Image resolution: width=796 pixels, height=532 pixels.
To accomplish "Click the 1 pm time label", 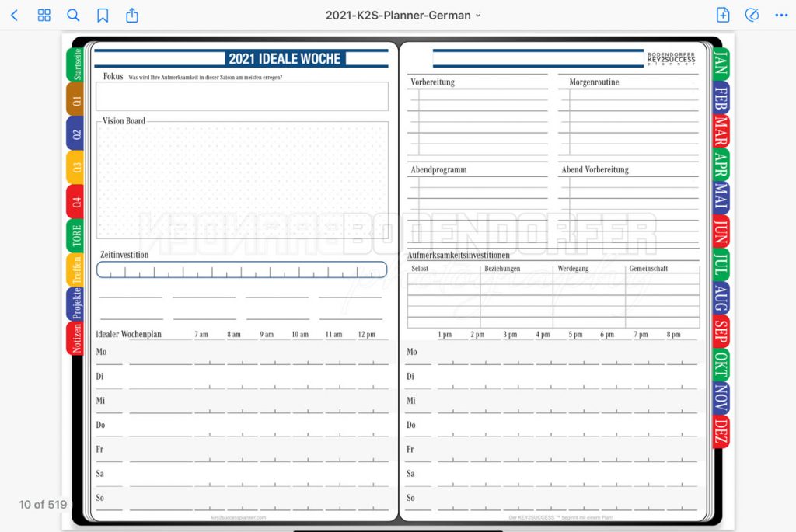I will click(x=445, y=335).
